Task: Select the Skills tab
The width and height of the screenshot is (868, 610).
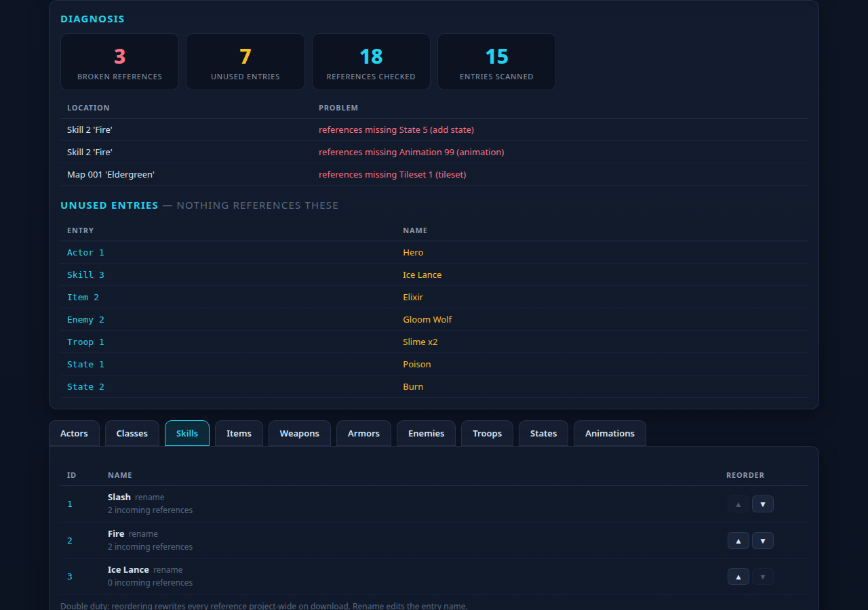Action: [x=187, y=434]
